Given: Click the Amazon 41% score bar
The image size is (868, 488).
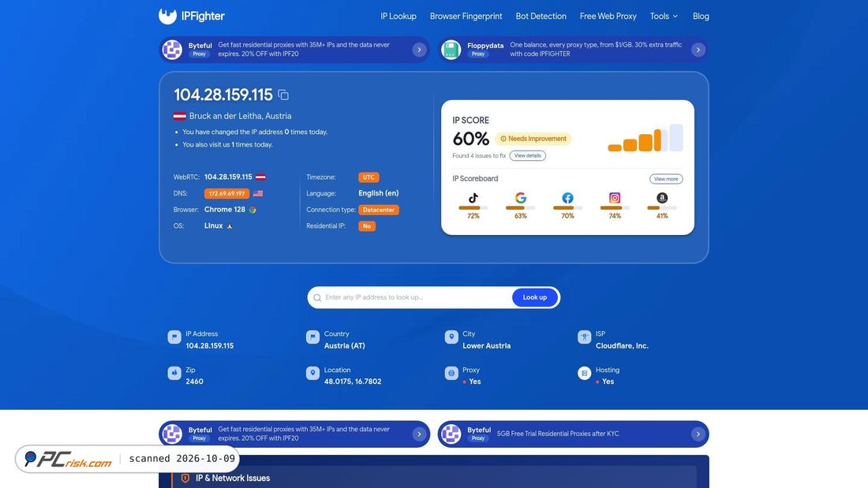Looking at the screenshot, I should coord(662,208).
